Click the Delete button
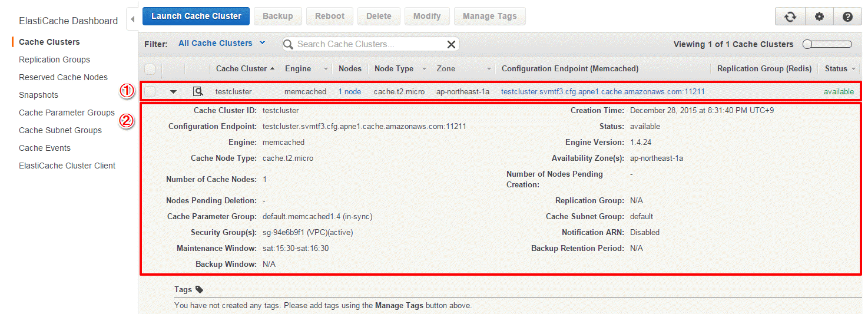Image resolution: width=868 pixels, height=314 pixels. (x=379, y=16)
